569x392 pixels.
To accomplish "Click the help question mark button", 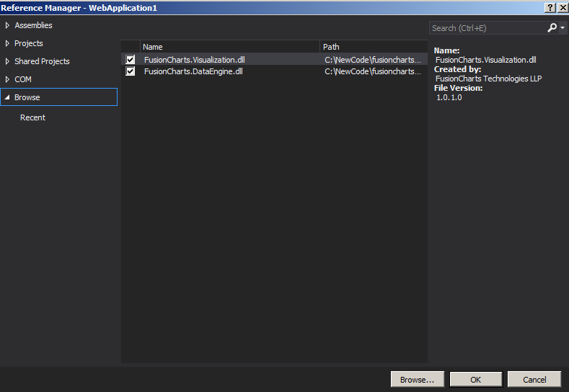I will [x=550, y=7].
